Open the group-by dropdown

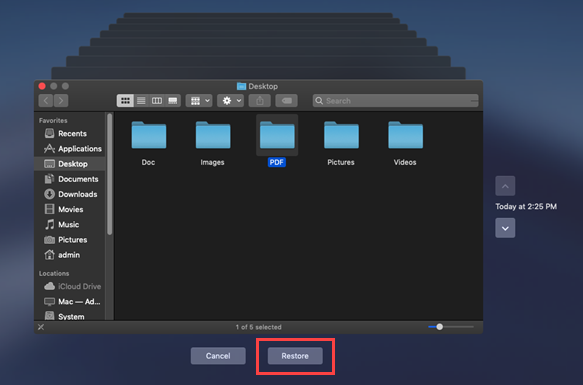[x=199, y=101]
